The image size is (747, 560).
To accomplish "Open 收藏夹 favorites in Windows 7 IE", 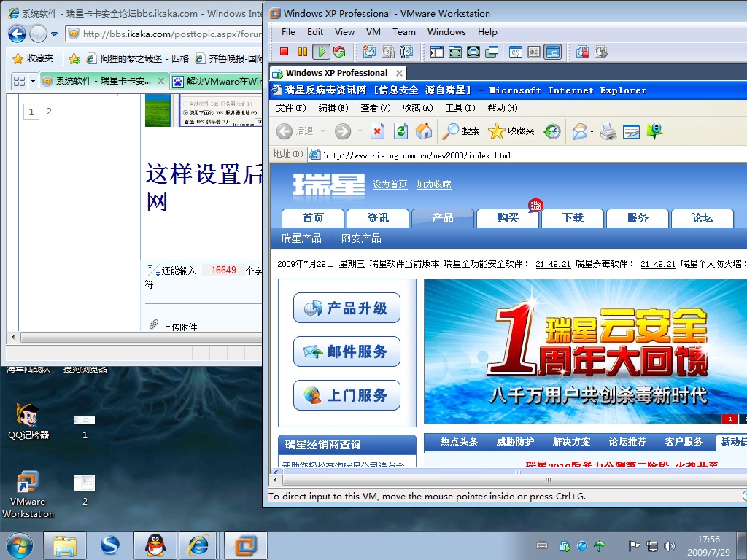I will (33, 58).
